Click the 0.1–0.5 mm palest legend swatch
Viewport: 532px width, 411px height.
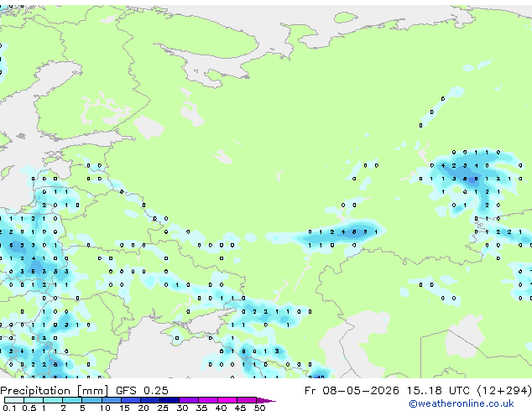14,400
